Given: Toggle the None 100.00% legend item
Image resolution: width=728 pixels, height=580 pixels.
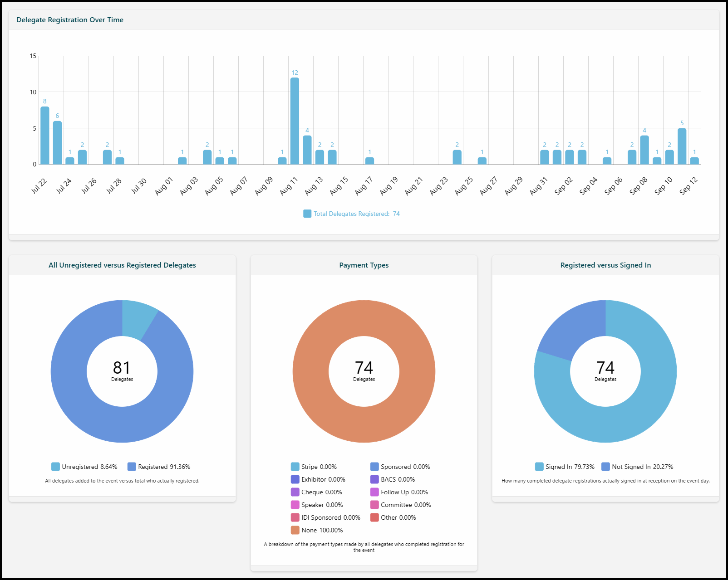Looking at the screenshot, I should [x=317, y=530].
